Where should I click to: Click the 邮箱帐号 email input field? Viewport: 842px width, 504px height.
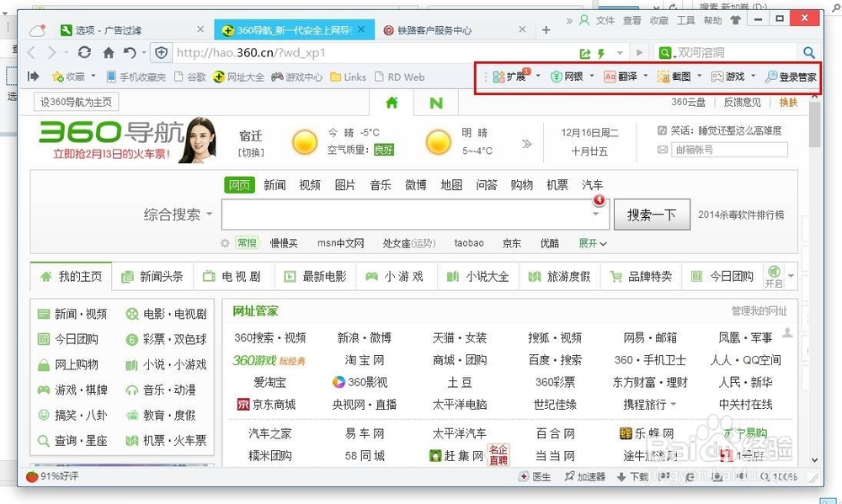coord(729,150)
